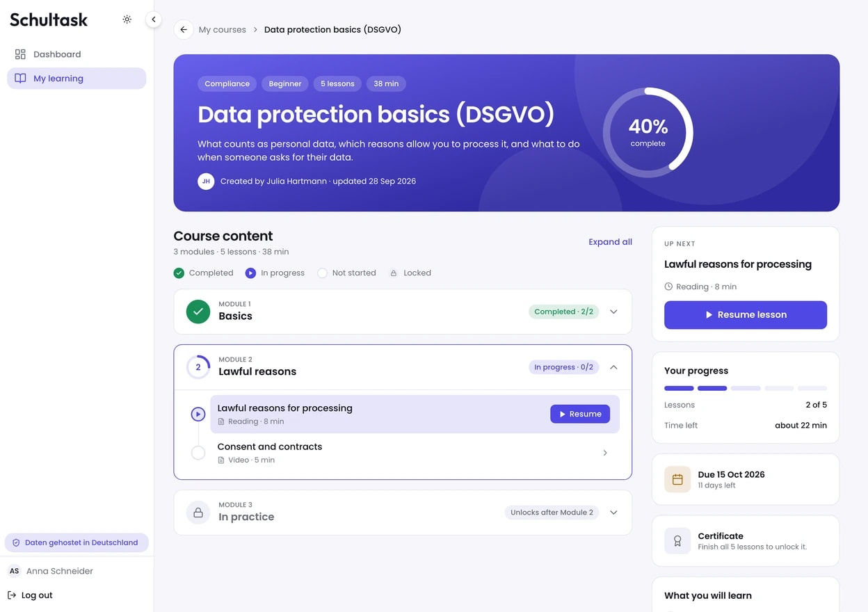Click the Not started legend circle

pyautogui.click(x=322, y=273)
